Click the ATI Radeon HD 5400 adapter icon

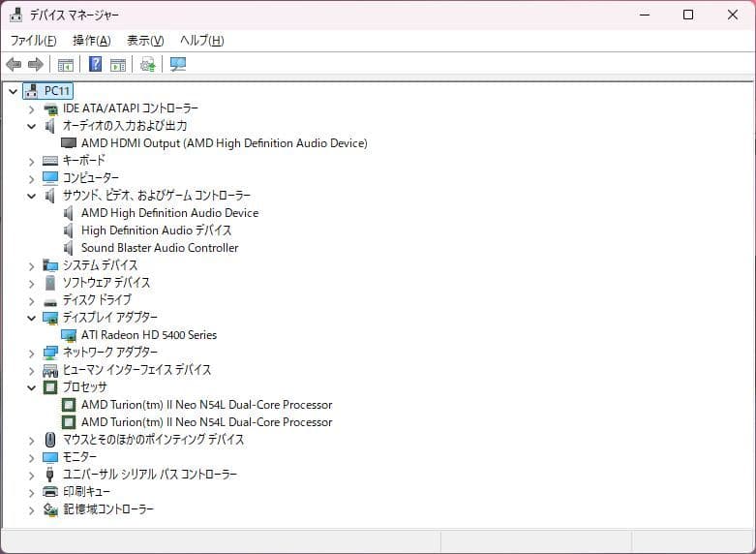[x=69, y=335]
